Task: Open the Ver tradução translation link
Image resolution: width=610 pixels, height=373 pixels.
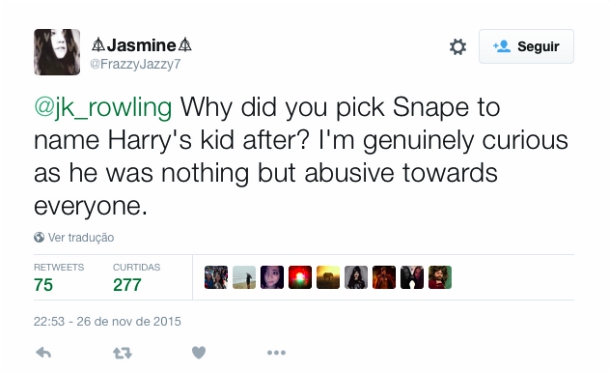Action: (x=81, y=237)
